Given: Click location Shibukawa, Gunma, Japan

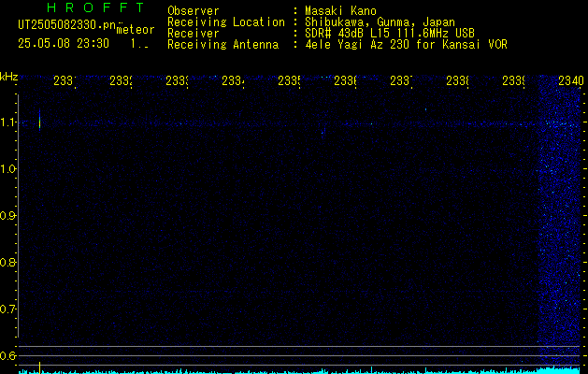Looking at the screenshot, I should [380, 22].
